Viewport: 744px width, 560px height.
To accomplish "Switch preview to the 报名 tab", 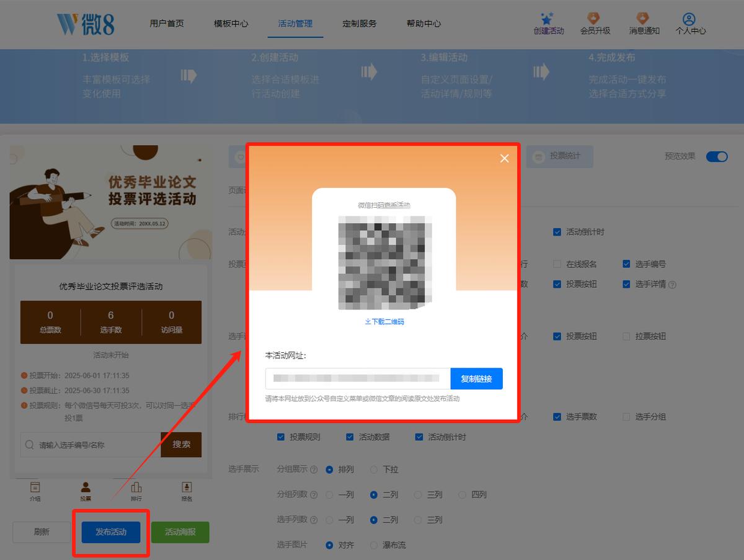I will click(x=187, y=491).
